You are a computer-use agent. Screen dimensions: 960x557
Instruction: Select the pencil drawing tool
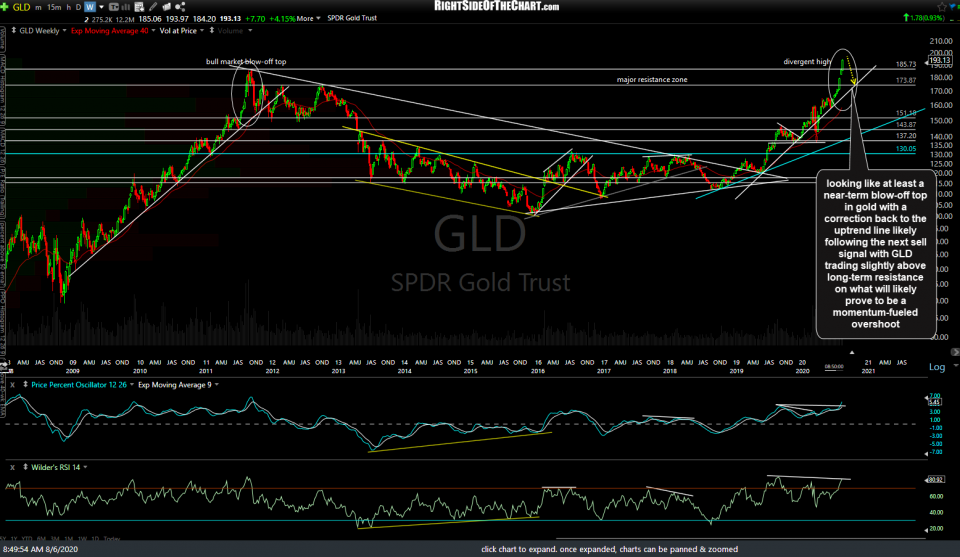(x=153, y=7)
